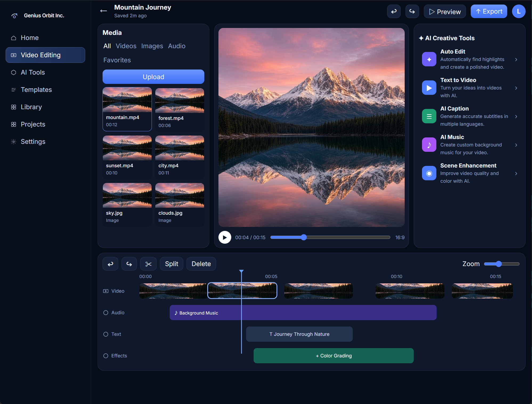Click the timeline redo icon

(x=129, y=264)
